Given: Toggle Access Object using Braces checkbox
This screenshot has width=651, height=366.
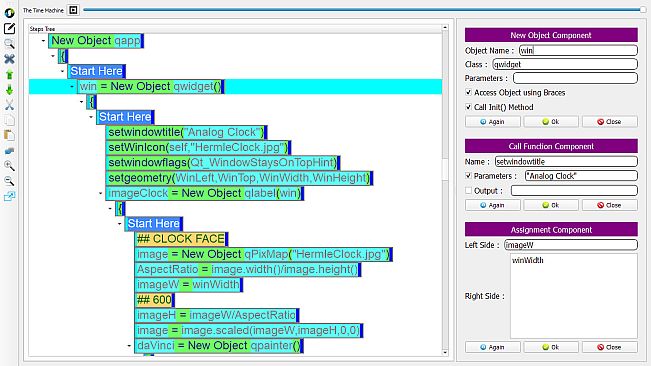Looking at the screenshot, I should point(468,92).
